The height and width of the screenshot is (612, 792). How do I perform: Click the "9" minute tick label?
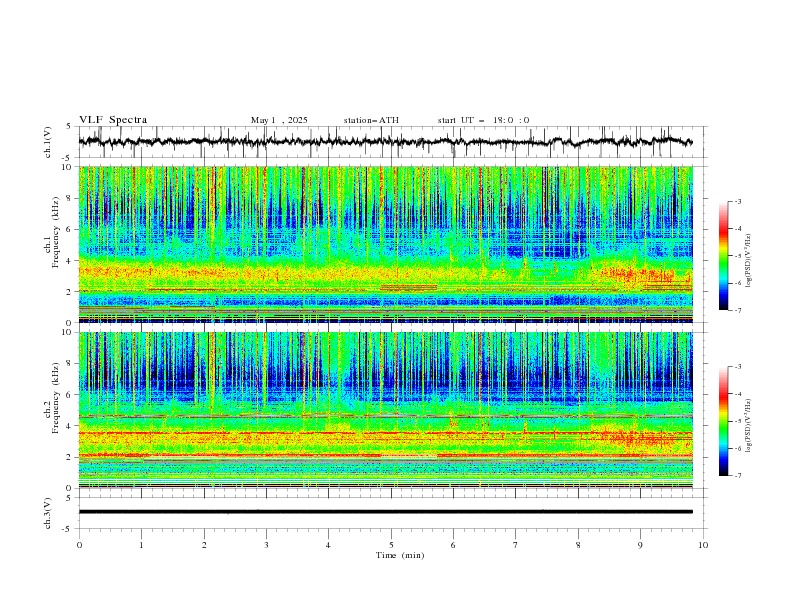pyautogui.click(x=640, y=545)
